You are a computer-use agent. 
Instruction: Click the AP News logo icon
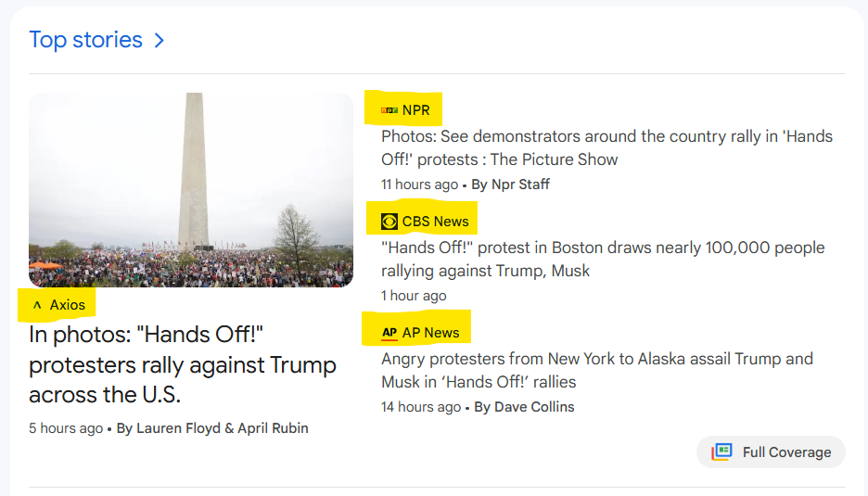(389, 333)
